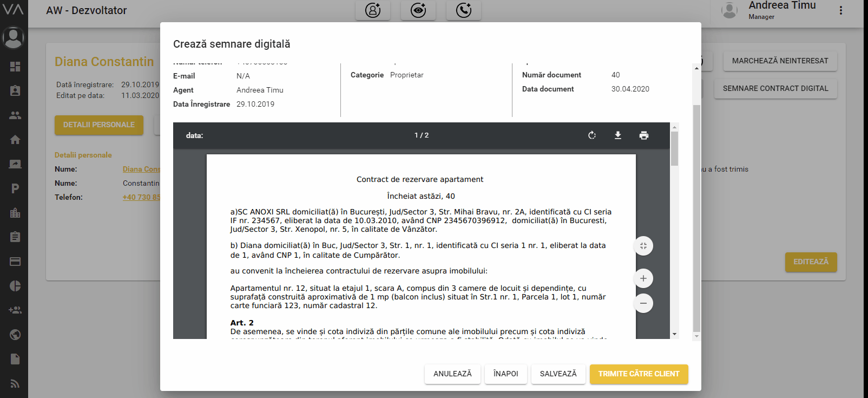Click the phone call icon in header
868x398 pixels.
pyautogui.click(x=464, y=10)
